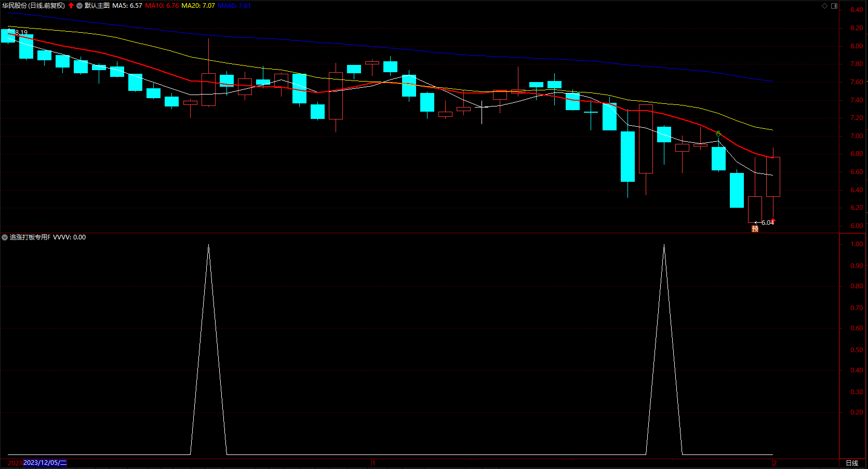This screenshot has height=469, width=868.
Task: Click the 6.04 low price annotation
Action: pos(768,223)
